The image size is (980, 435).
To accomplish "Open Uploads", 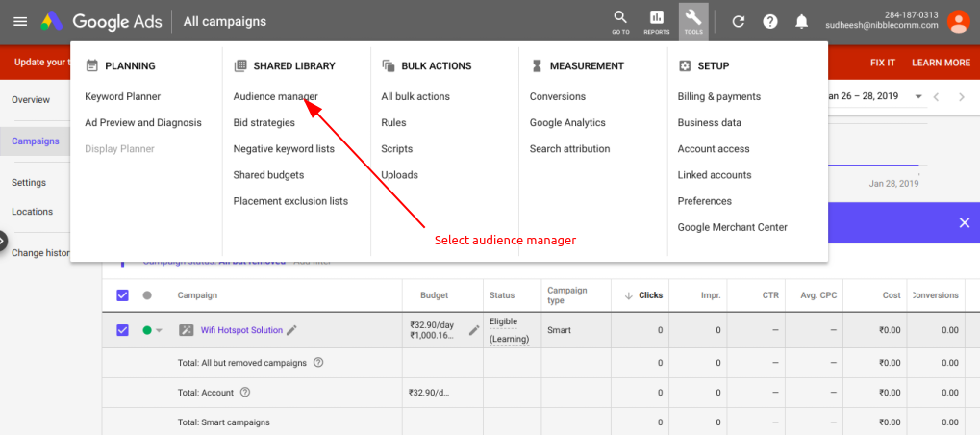I will click(399, 175).
